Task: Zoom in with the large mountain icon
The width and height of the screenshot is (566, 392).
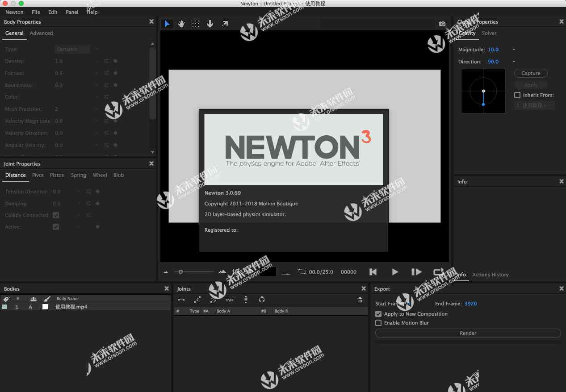Action: [x=222, y=271]
